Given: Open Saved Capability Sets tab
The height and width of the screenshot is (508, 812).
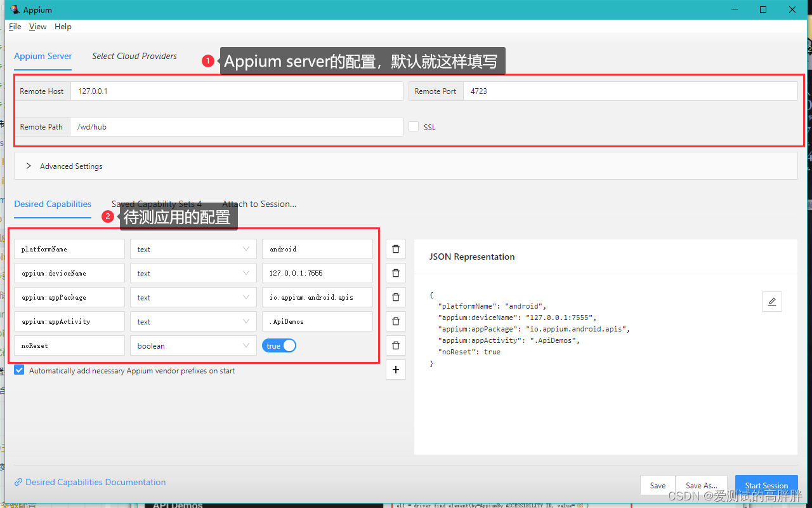Looking at the screenshot, I should tap(157, 204).
